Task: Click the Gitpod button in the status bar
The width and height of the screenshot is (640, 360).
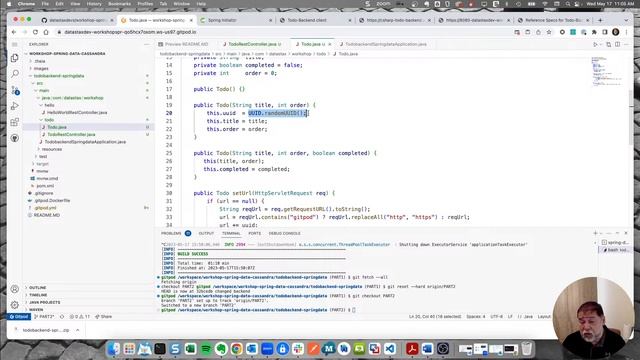Action: (18, 317)
